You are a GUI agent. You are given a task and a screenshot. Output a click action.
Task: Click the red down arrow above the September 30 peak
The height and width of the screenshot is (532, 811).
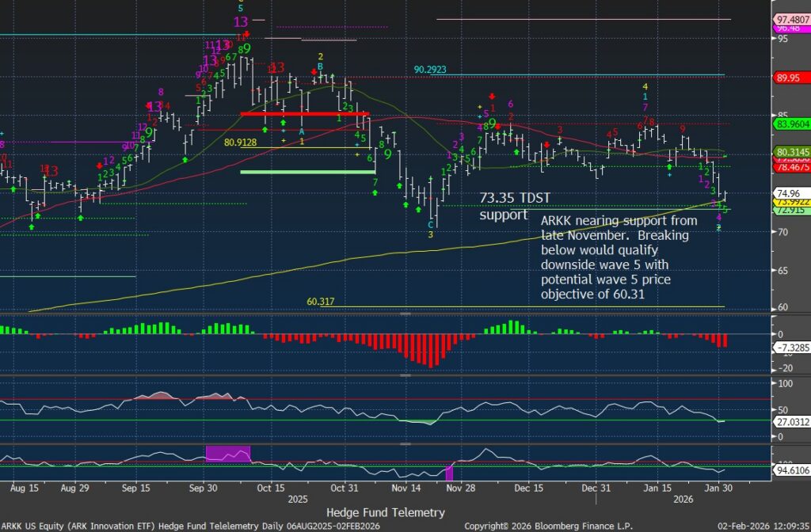click(247, 35)
